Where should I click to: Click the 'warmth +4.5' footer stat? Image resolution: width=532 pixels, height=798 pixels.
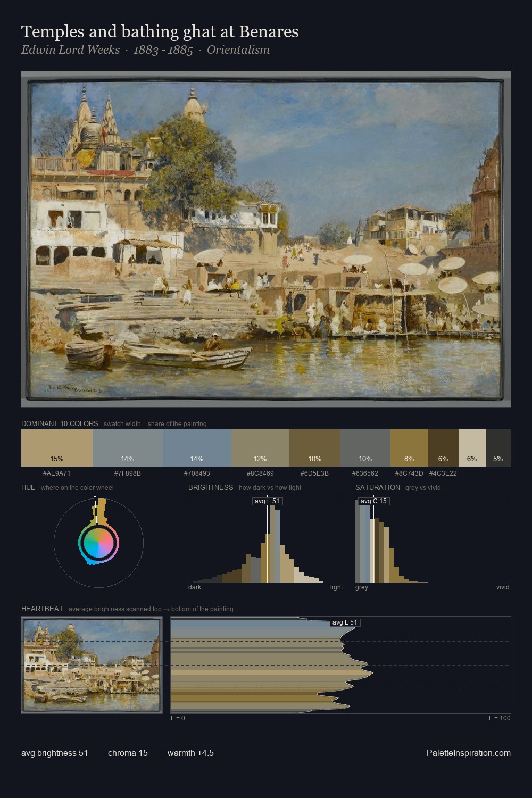click(190, 753)
